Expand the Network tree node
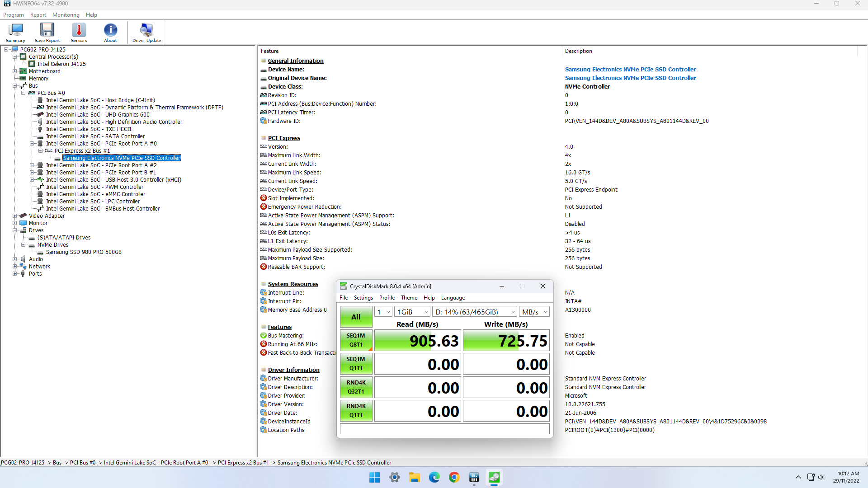 14,267
